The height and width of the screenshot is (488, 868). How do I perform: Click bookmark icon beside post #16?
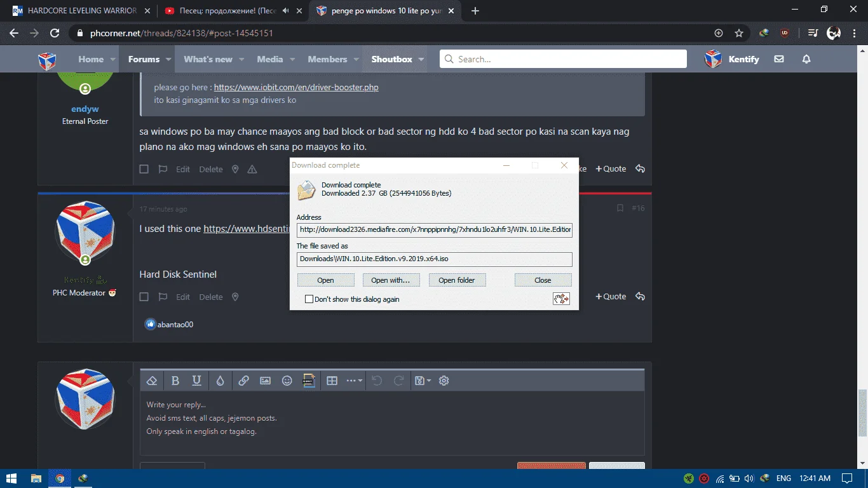pos(620,208)
